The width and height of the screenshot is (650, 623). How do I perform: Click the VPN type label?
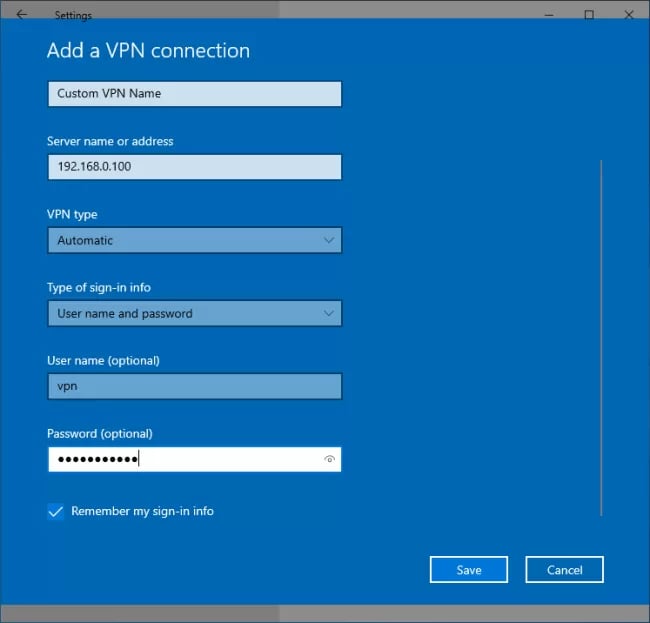[72, 215]
